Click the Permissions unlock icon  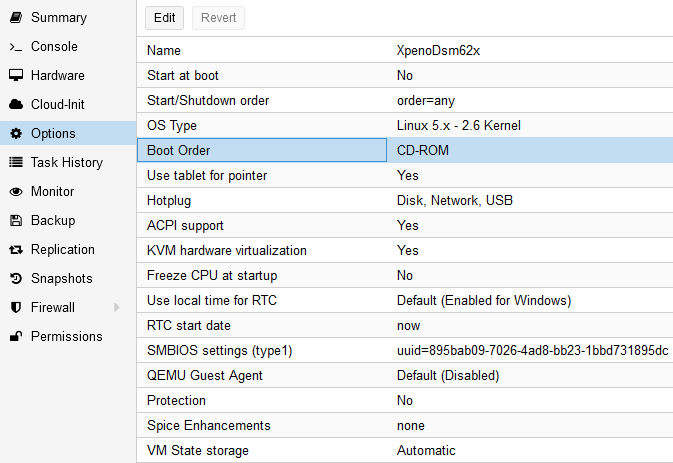tap(15, 337)
